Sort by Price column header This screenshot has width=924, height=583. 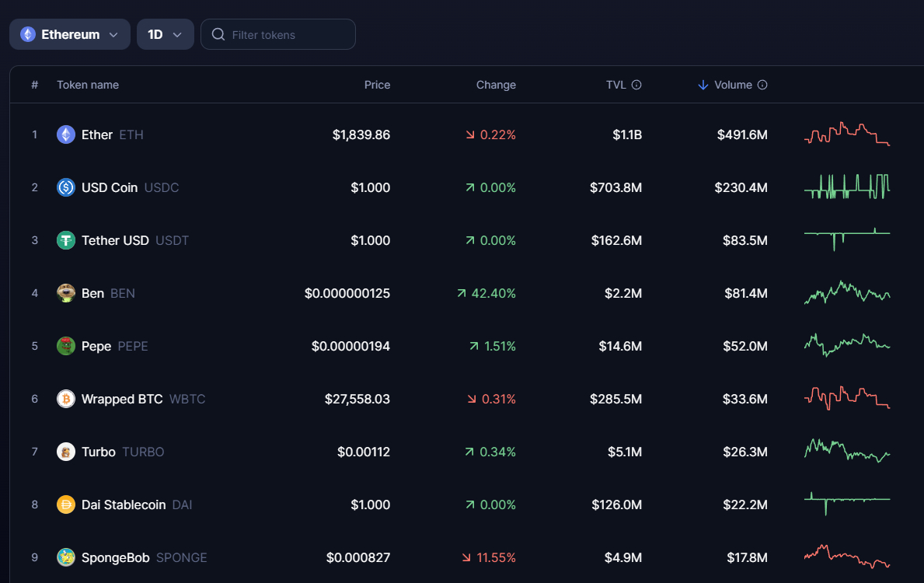click(377, 85)
